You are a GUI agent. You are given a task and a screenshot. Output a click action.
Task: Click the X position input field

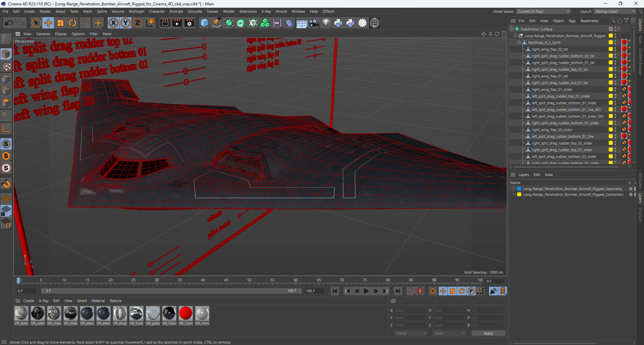pyautogui.click(x=411, y=310)
